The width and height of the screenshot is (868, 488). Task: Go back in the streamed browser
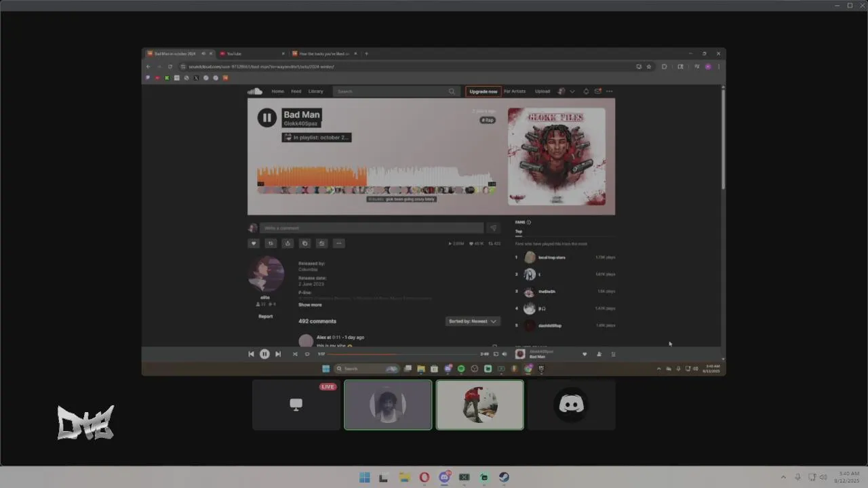149,66
